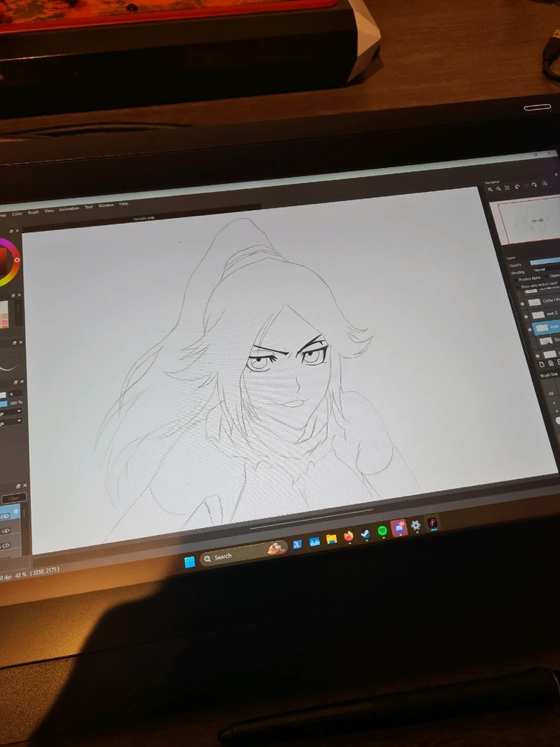Open the Window menu
This screenshot has height=747, width=560.
[x=106, y=205]
